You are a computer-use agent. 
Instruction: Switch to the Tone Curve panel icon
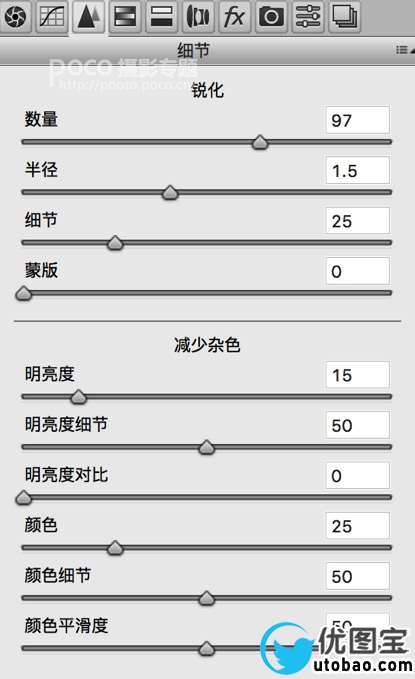[52, 16]
